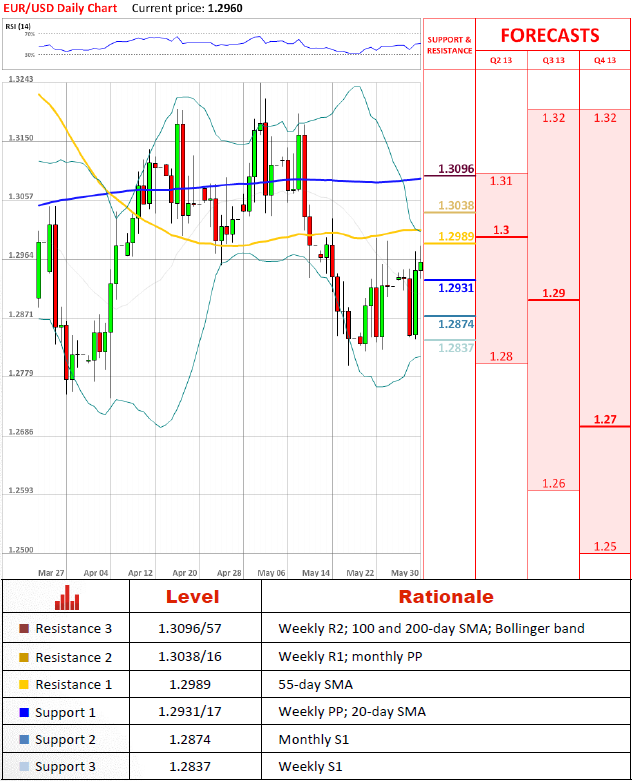
Task: Select the 'Support 3' row label
Action: (x=65, y=767)
